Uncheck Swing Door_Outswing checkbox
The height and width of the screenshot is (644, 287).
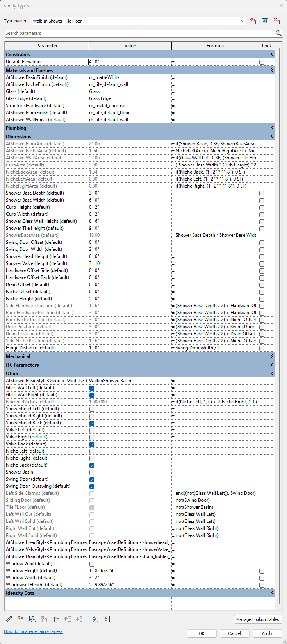coord(92,487)
